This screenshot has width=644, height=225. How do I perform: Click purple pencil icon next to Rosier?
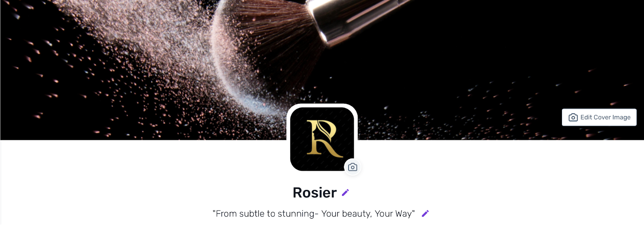coord(345,193)
